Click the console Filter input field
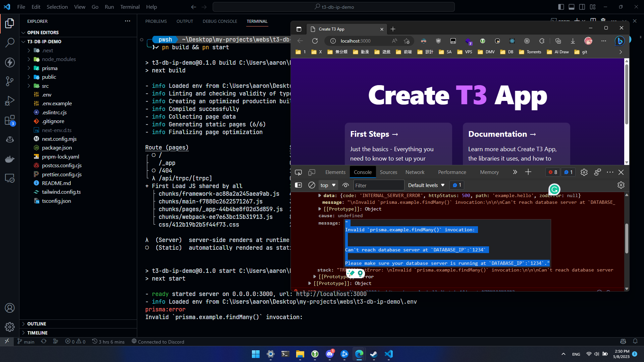644x362 pixels. (378, 185)
